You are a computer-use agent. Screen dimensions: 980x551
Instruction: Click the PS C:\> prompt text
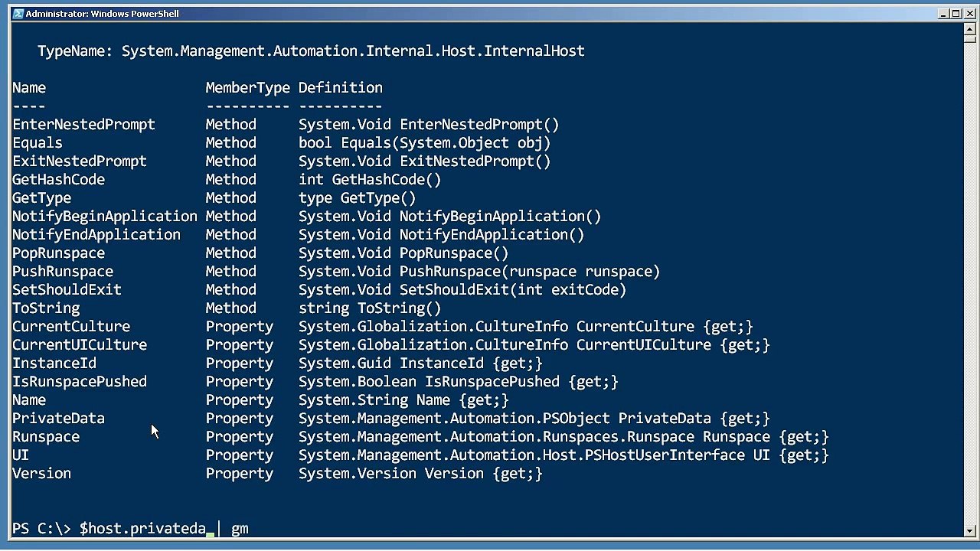coord(41,529)
